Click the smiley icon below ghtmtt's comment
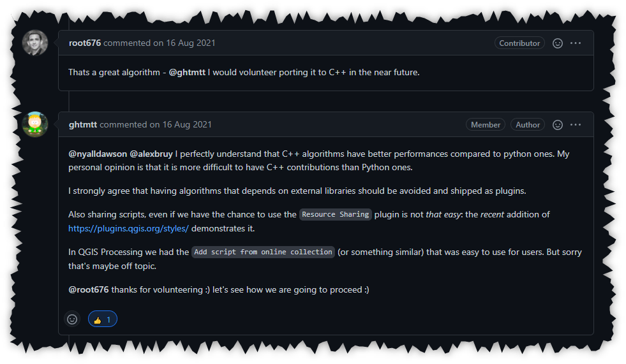The height and width of the screenshot is (364, 626). click(x=72, y=319)
